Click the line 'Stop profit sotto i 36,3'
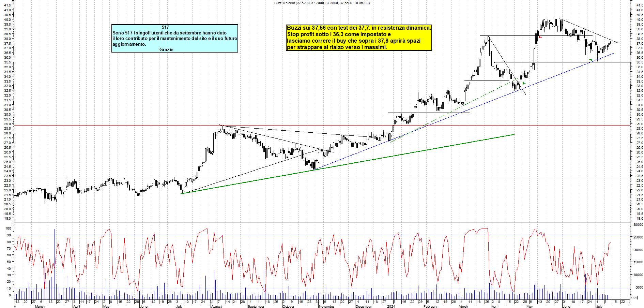644x308 pixels. 339,34
